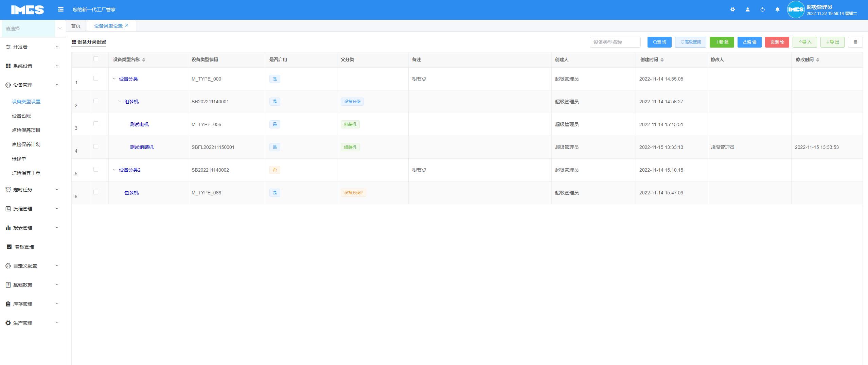Check the 设备分类2 row checkbox
This screenshot has width=868, height=365.
tap(96, 169)
